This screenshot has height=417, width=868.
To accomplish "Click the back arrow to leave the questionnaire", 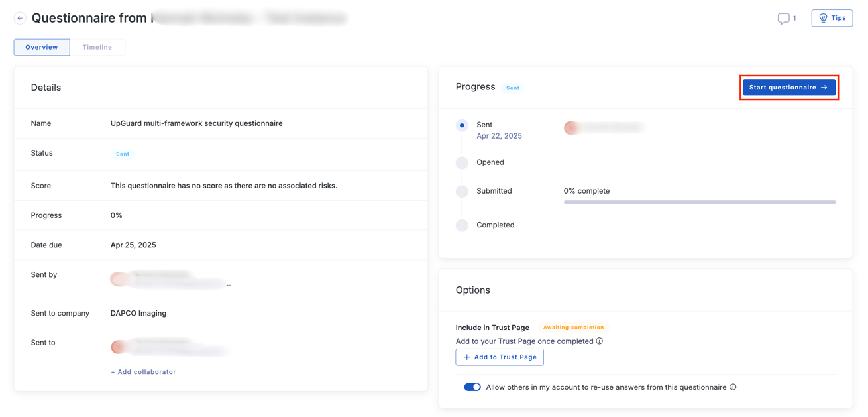I will click(20, 17).
